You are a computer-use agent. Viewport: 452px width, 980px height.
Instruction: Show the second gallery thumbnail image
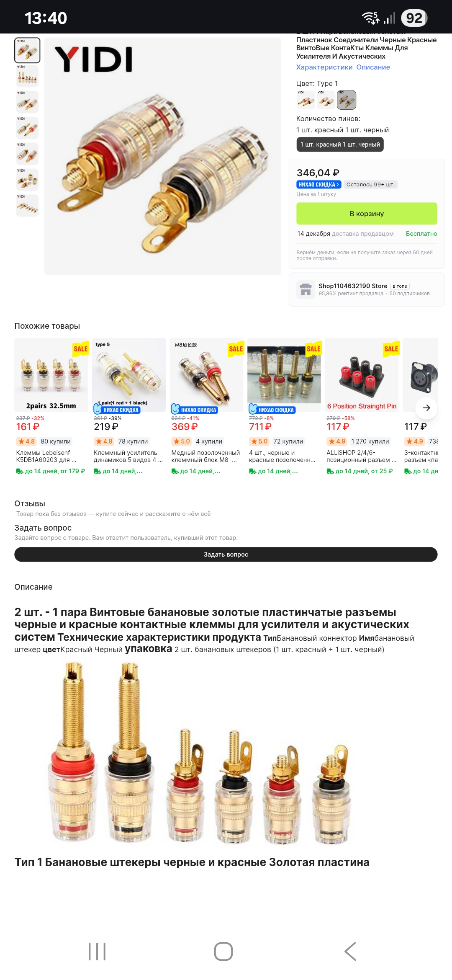point(27,76)
